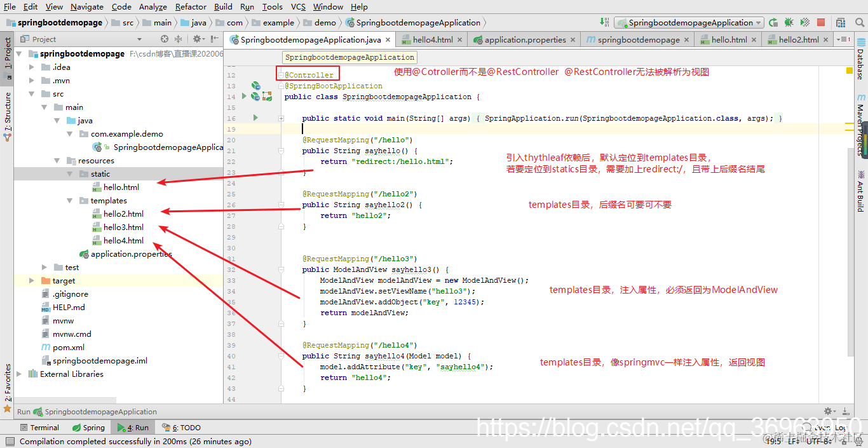Viewport: 868px width, 448px height.
Task: Open the 6: TODO tool window
Action: click(181, 428)
